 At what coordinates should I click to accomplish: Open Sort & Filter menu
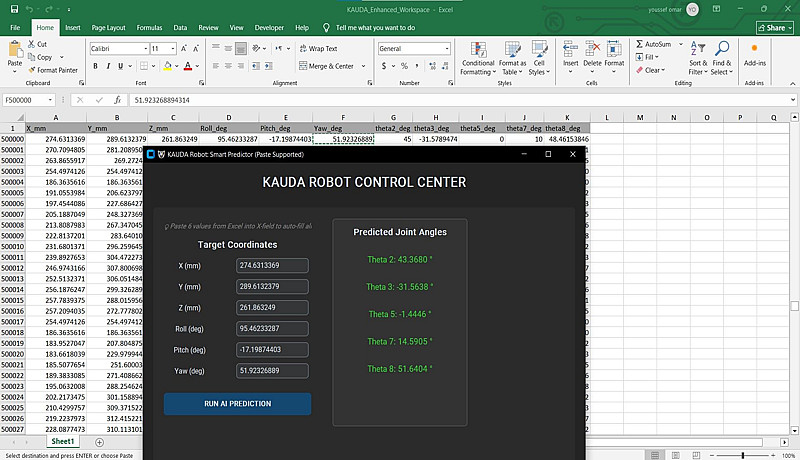(x=698, y=58)
